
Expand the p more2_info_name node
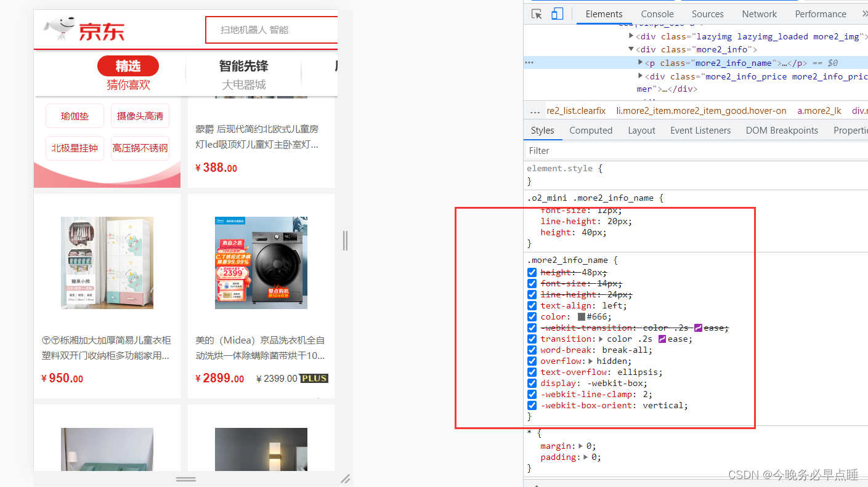(x=641, y=63)
